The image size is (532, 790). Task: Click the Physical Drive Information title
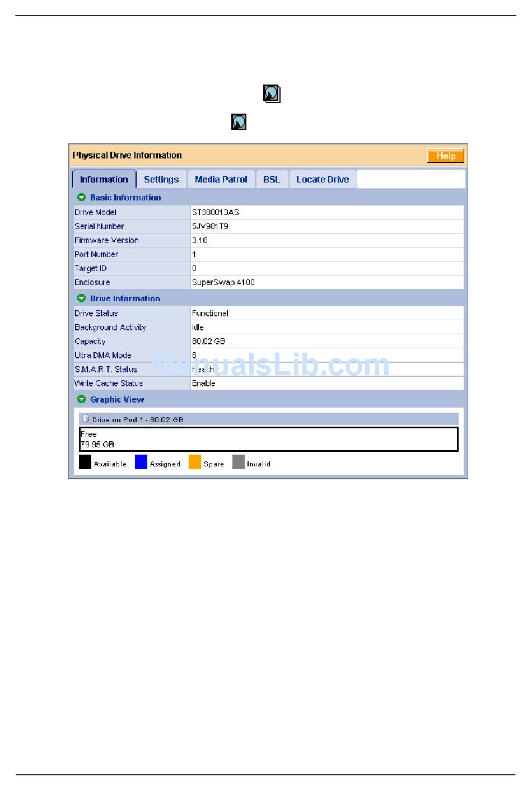point(127,155)
